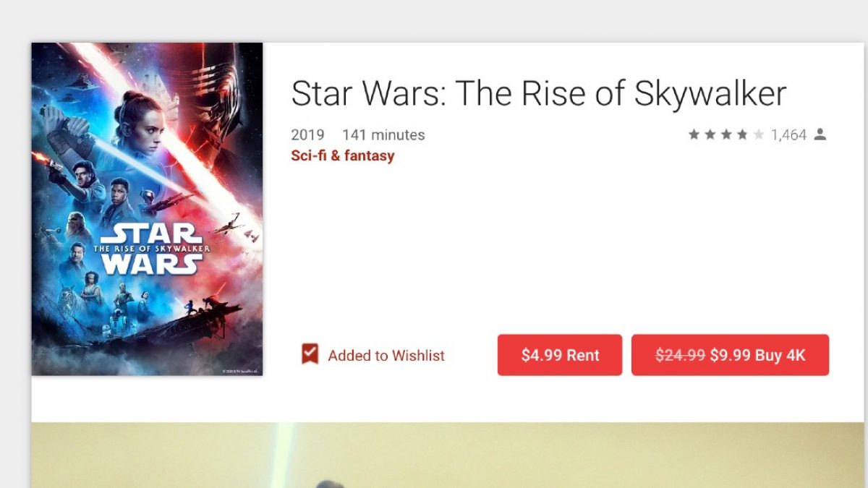
Task: Click the first rating star
Action: point(694,134)
